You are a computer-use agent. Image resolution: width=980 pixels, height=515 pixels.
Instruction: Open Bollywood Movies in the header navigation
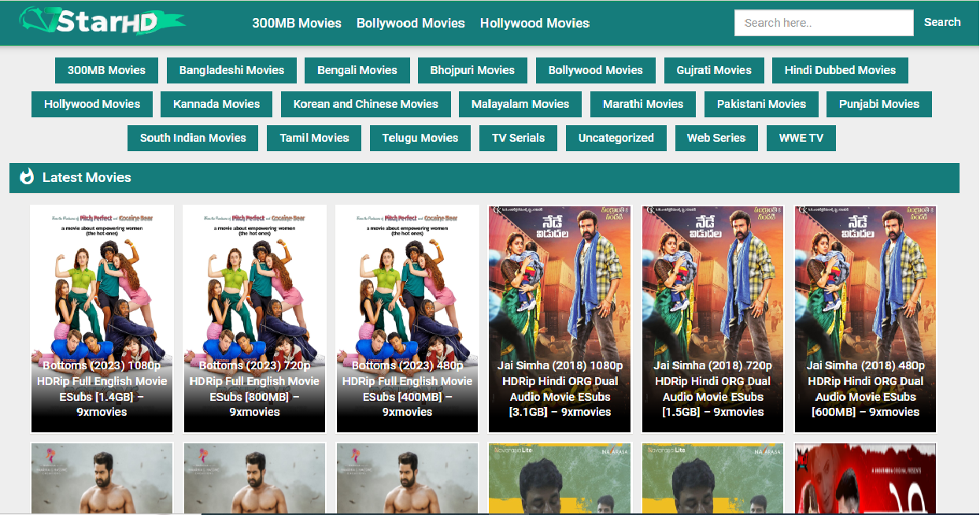coord(411,23)
